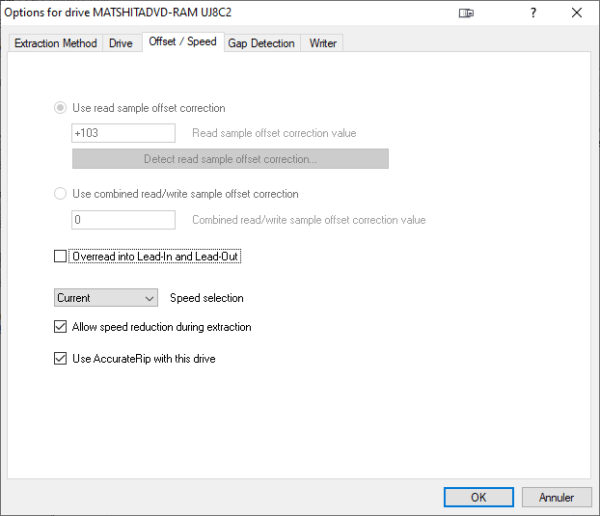Click the Speed selection dropdown arrow
This screenshot has width=600, height=516.
(149, 298)
